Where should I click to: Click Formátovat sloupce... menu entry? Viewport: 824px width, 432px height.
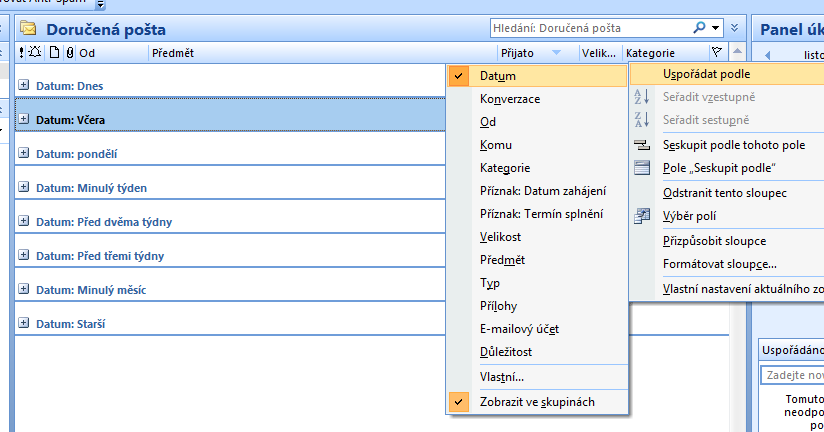(x=719, y=264)
